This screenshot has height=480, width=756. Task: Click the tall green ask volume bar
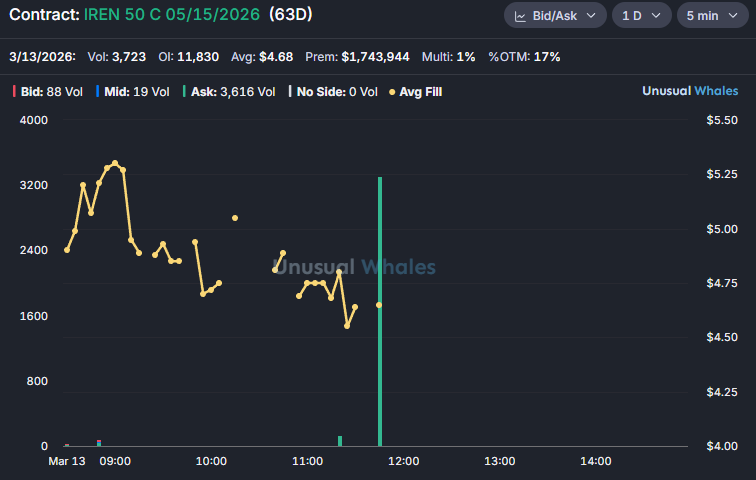[x=380, y=311]
